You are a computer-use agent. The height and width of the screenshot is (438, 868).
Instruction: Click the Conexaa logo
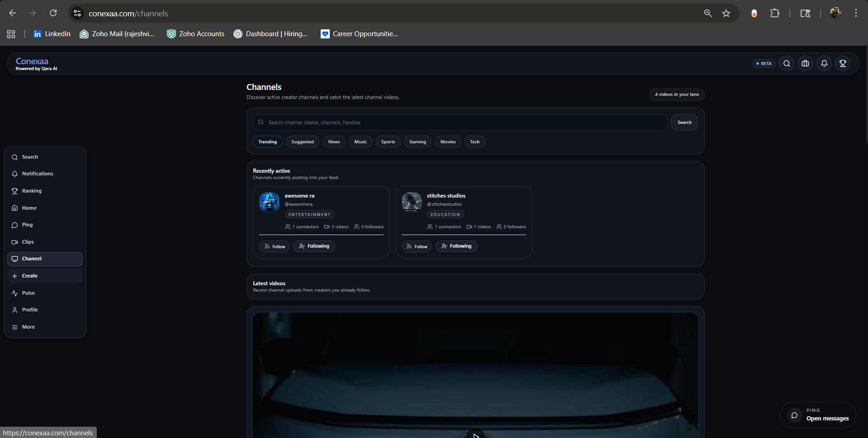(x=32, y=61)
